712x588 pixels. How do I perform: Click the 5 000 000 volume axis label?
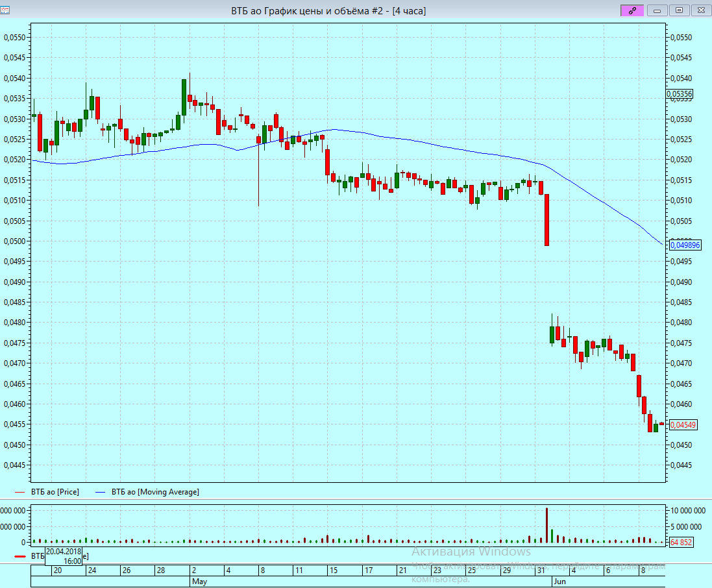686,527
